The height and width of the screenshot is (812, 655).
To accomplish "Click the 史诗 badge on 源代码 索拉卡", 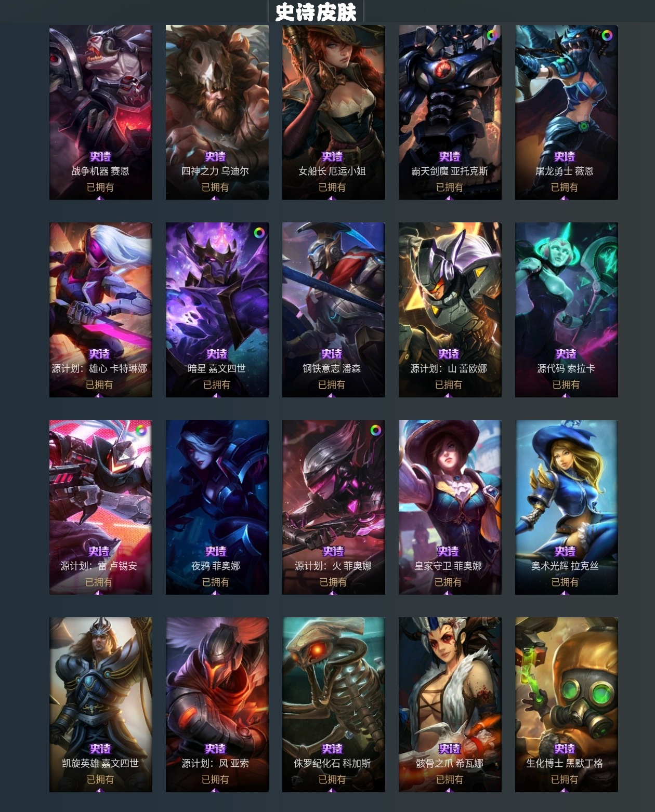I will (566, 354).
